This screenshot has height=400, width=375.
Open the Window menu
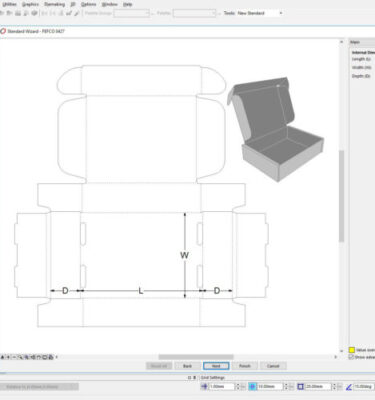(x=109, y=4)
